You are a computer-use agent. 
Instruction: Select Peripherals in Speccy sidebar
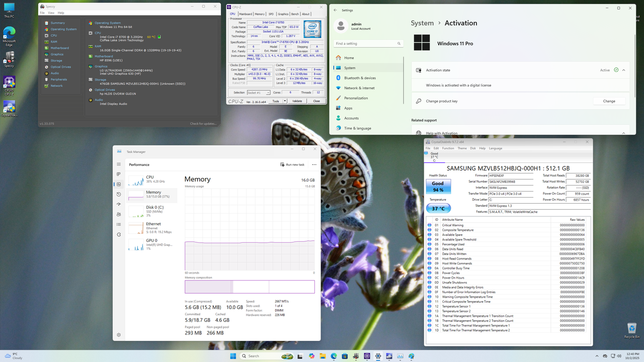point(58,79)
